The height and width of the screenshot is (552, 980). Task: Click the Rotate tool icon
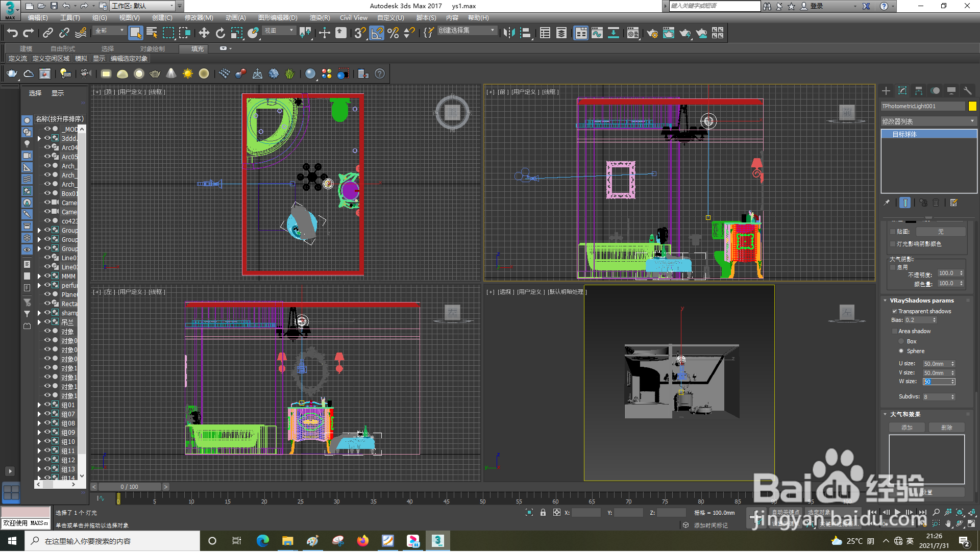(x=220, y=33)
